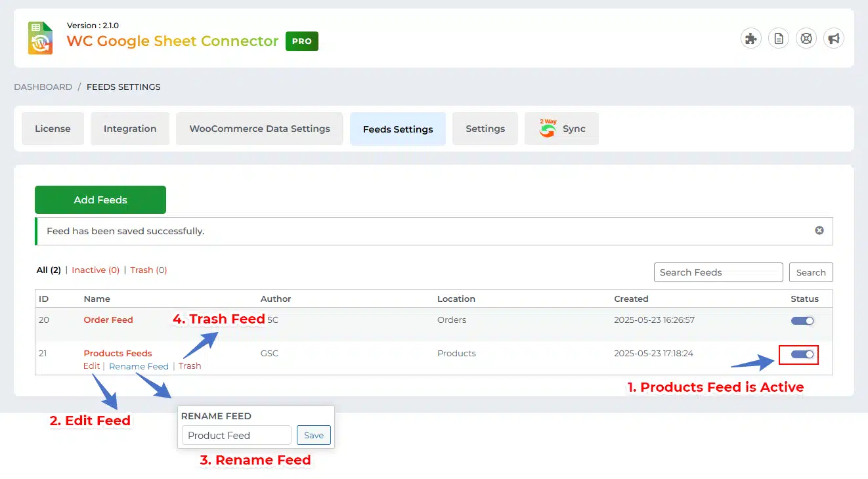Move Products Feeds to Trash
868x479 pixels.
tap(190, 366)
